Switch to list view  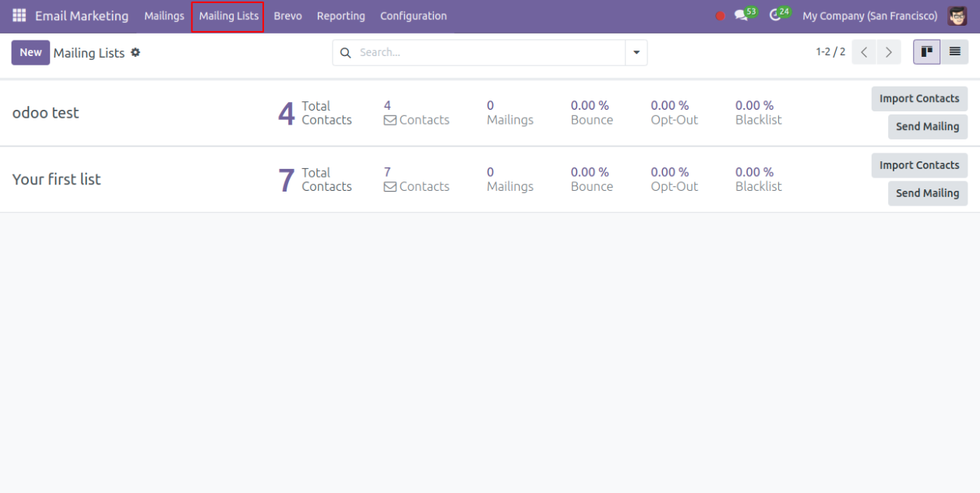954,52
